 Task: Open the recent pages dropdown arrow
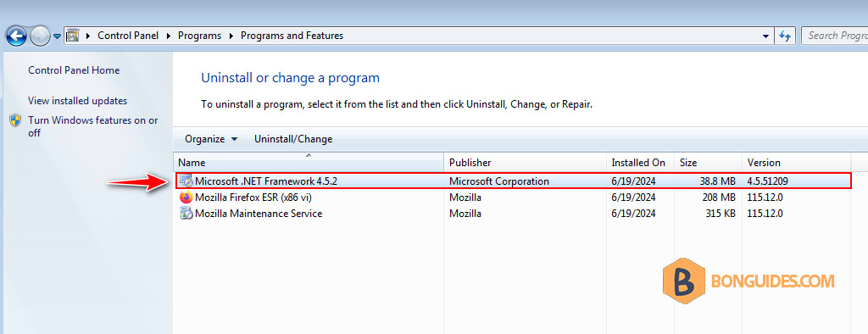tap(57, 37)
